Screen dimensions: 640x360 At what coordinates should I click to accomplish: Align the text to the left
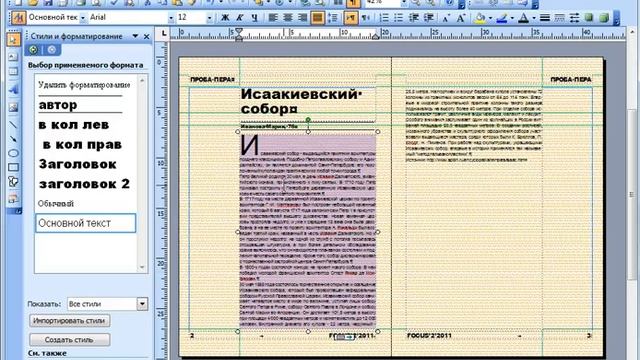coord(273,18)
